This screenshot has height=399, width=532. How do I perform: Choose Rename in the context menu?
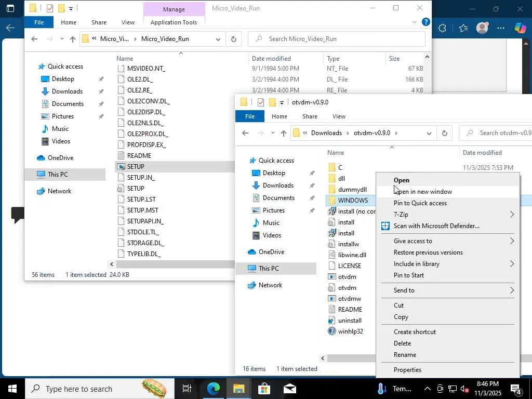point(447,355)
